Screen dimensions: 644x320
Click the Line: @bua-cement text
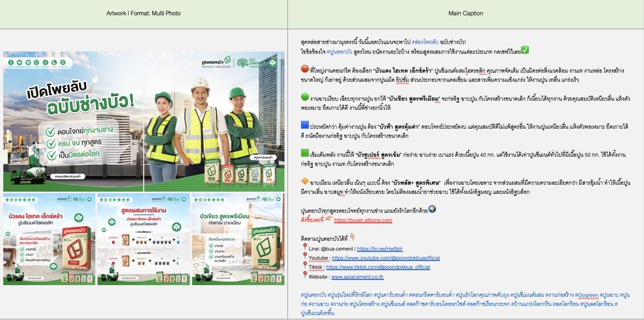click(331, 248)
